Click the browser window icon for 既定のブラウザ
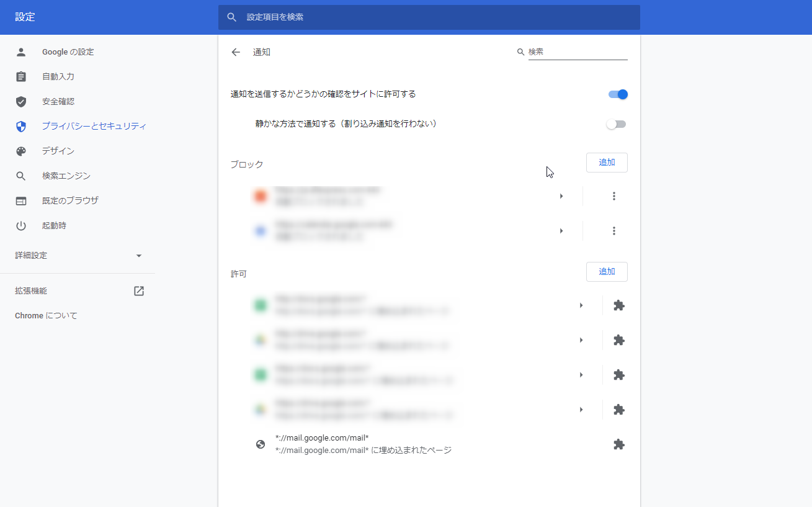This screenshot has height=507, width=812. tap(21, 201)
